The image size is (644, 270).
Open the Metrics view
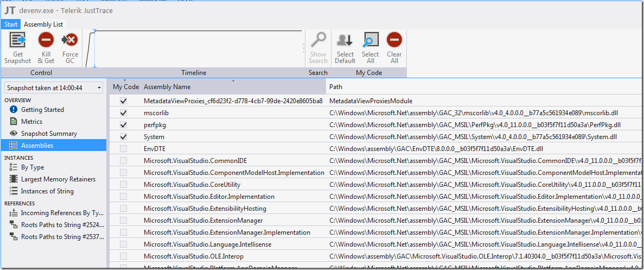[31, 122]
